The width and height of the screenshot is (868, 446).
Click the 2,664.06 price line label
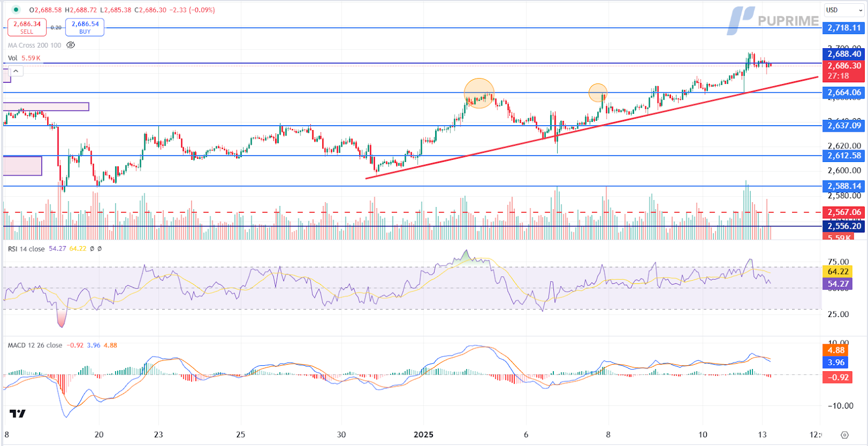coord(844,93)
